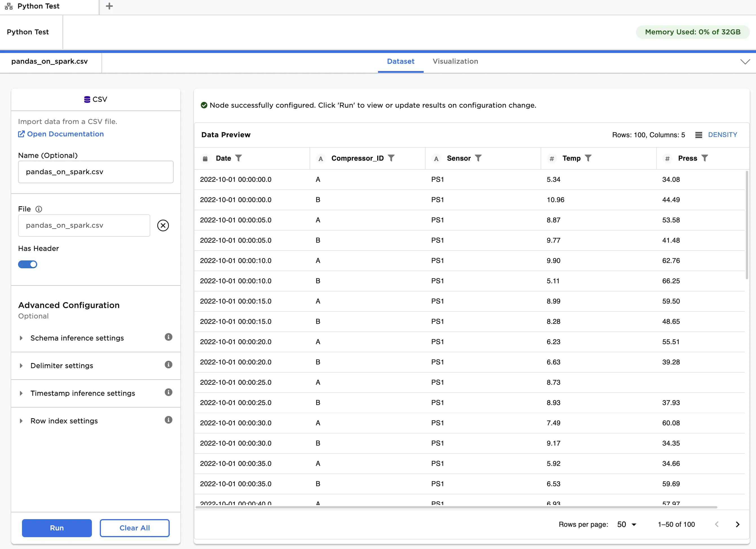Image resolution: width=756 pixels, height=549 pixels.
Task: Open Rows per page dropdown
Action: [626, 524]
